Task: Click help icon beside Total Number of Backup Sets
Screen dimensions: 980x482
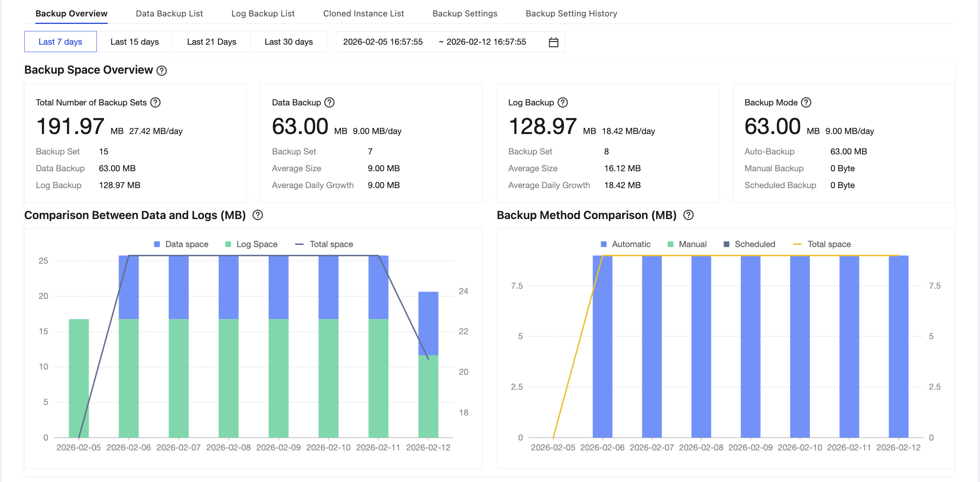Action: tap(156, 103)
